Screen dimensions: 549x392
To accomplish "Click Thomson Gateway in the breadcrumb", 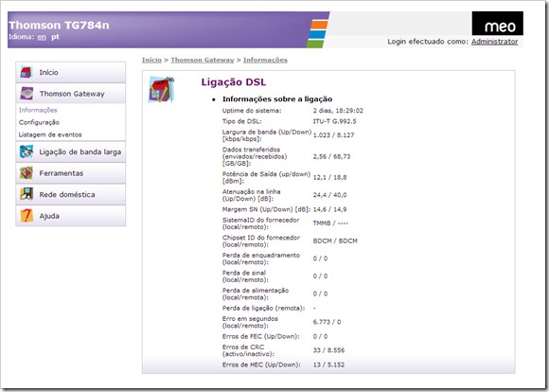I will pyautogui.click(x=203, y=60).
